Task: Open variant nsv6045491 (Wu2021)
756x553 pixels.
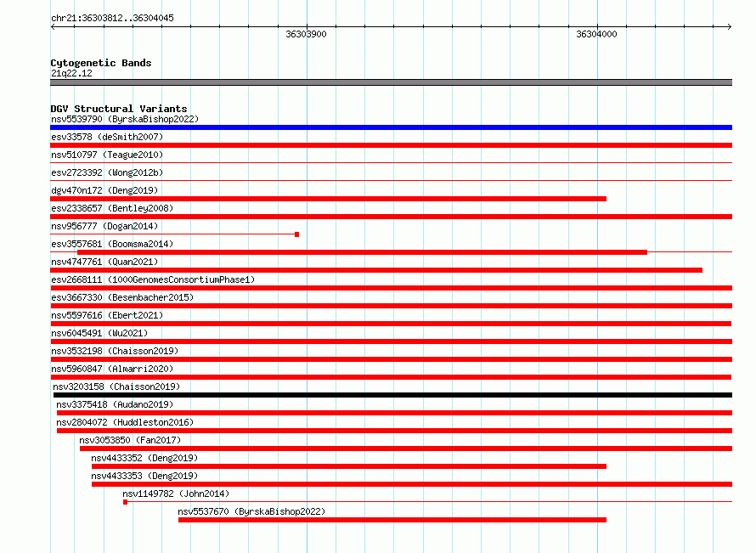Action: coord(99,333)
